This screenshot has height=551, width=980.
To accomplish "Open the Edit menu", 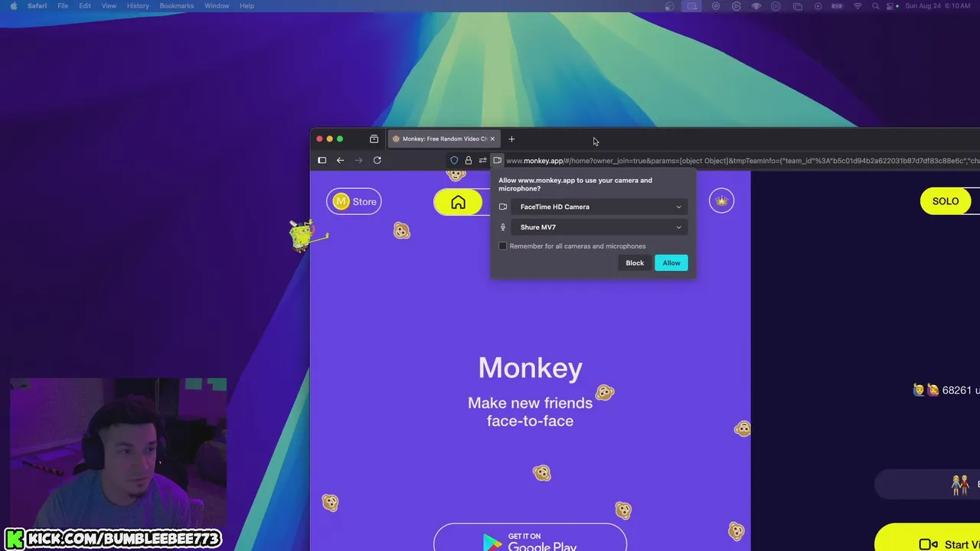I will pyautogui.click(x=85, y=6).
